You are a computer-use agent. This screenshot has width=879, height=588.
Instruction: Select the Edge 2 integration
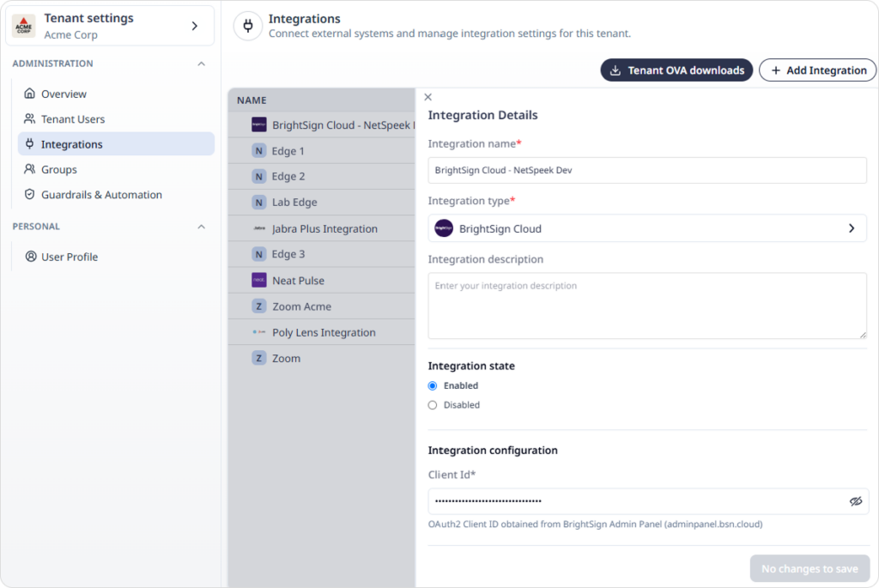[322, 177]
